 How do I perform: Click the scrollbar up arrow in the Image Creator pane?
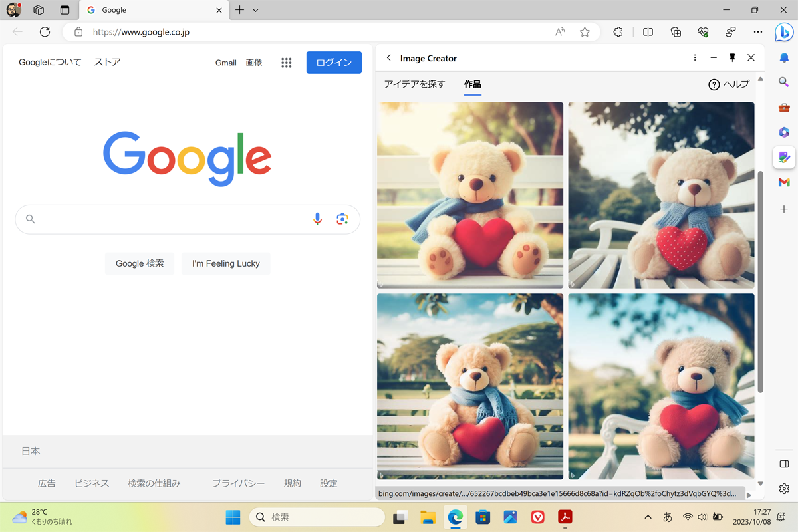click(x=760, y=79)
